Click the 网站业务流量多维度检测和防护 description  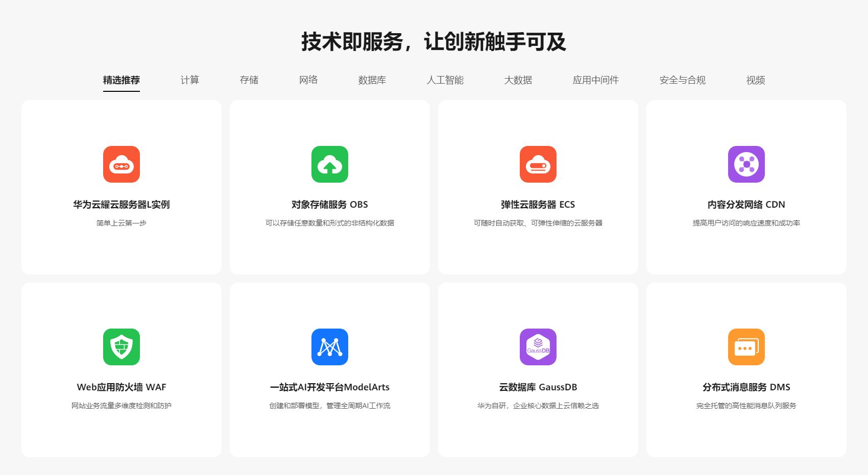(x=122, y=406)
